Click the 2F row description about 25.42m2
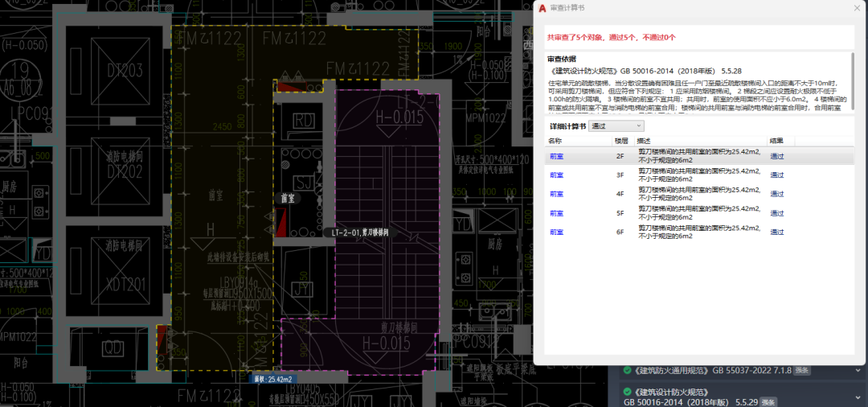 coord(699,155)
